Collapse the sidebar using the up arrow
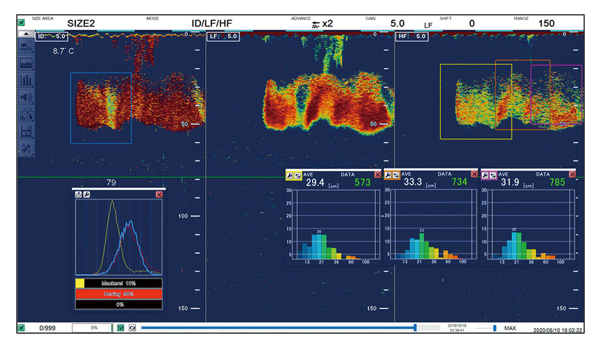601x364 pixels. [x=25, y=34]
